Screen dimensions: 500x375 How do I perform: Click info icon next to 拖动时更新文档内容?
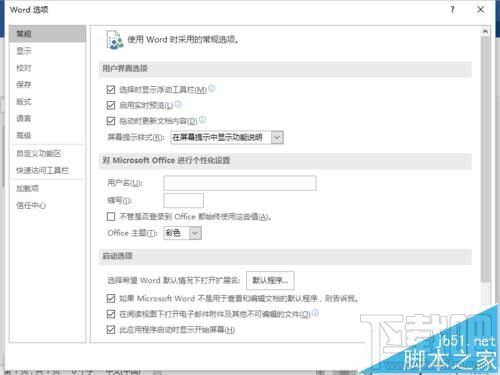click(x=202, y=120)
